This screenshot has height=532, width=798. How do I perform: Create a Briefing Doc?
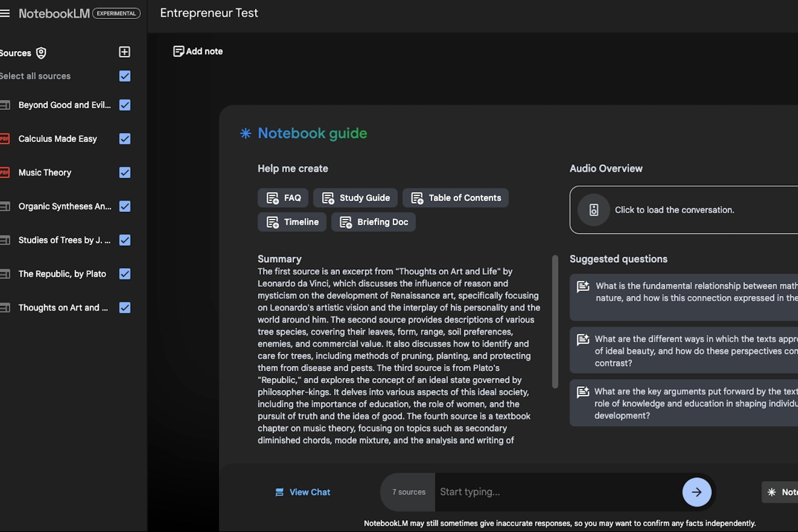[x=373, y=222]
